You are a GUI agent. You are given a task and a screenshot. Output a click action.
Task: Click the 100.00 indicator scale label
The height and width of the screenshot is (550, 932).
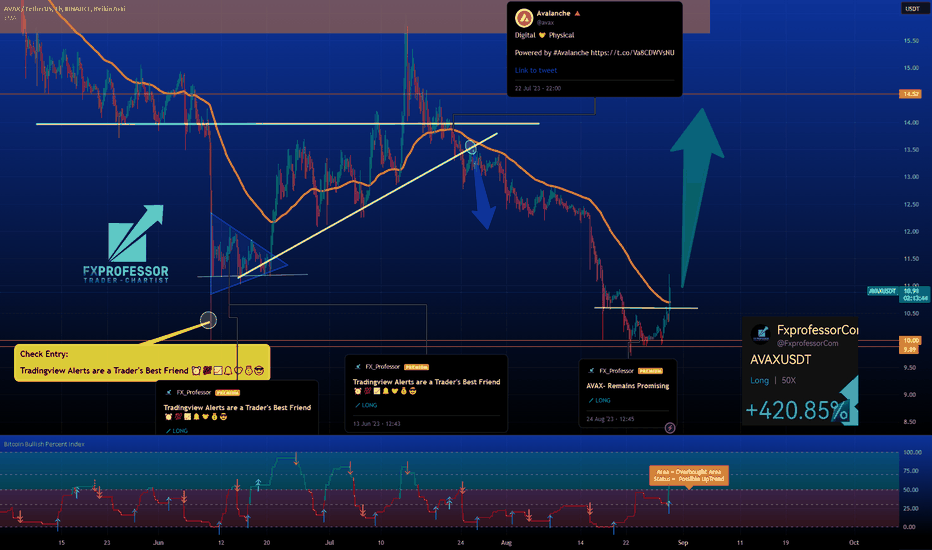(912, 452)
